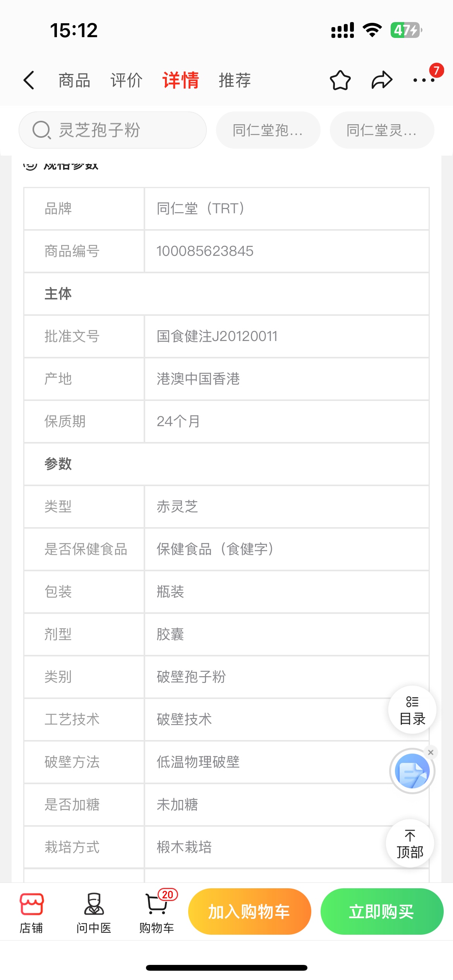
Task: Tap the back arrow icon
Action: [x=29, y=80]
